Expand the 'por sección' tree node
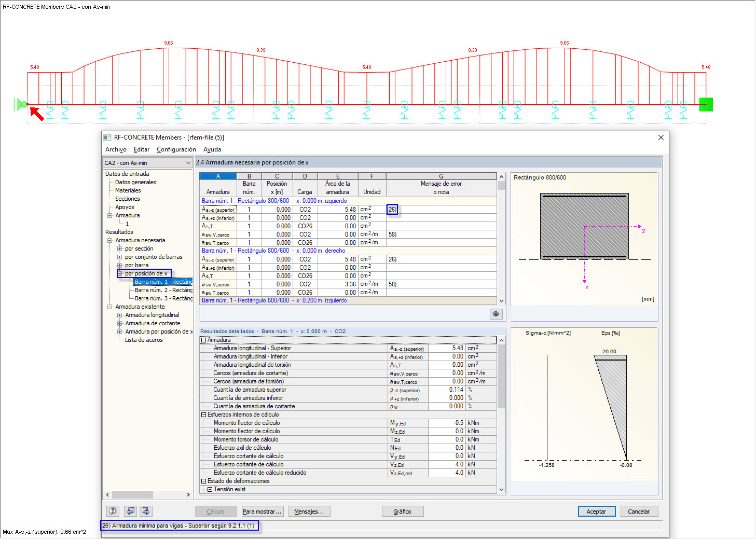Viewport: 756px width, 539px height. (120, 249)
